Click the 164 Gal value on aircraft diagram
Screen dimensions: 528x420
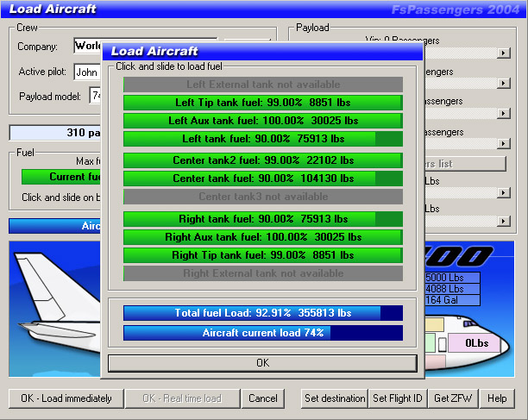[x=452, y=300]
